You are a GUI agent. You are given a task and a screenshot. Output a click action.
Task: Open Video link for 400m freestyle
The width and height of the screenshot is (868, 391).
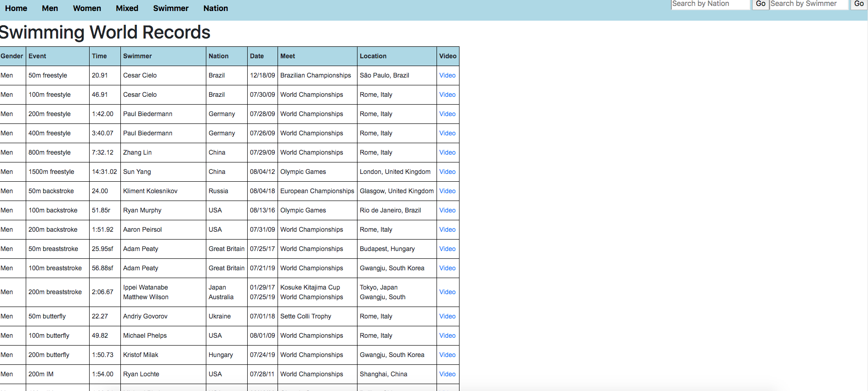447,133
